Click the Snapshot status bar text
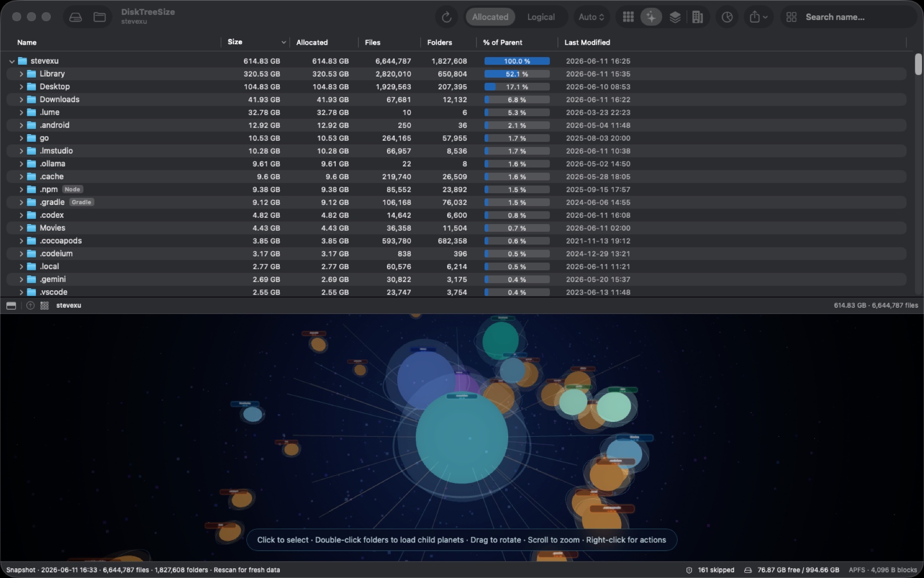This screenshot has height=578, width=924. tap(143, 570)
